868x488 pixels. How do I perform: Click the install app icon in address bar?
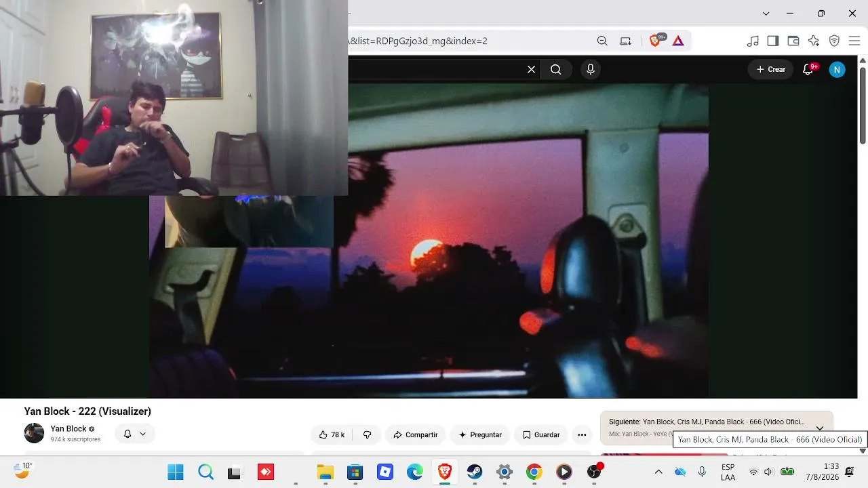626,41
